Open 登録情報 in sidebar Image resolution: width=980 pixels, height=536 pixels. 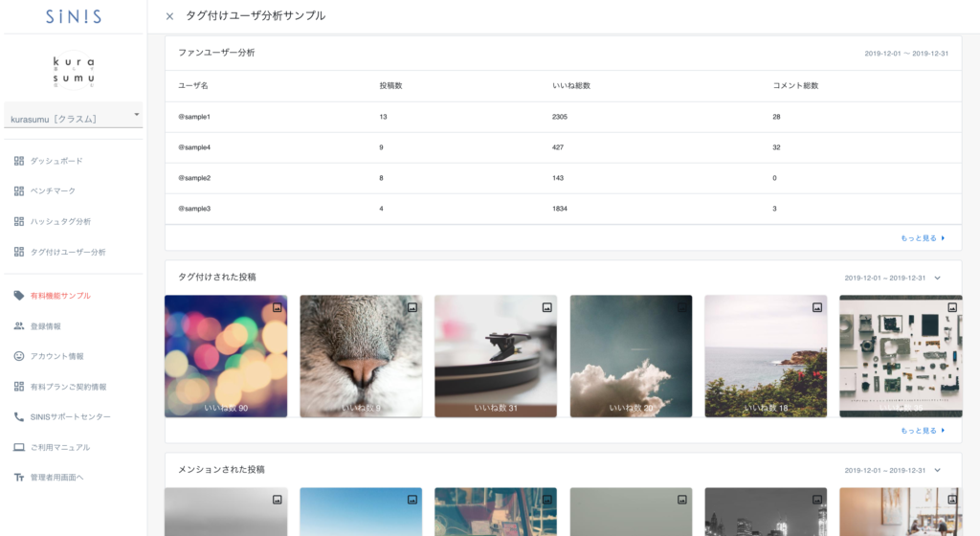point(45,326)
